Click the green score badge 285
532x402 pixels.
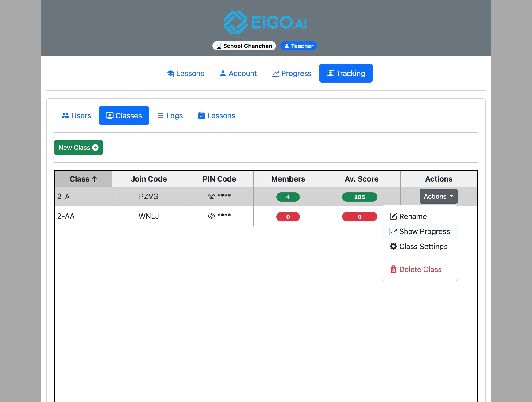pos(359,197)
